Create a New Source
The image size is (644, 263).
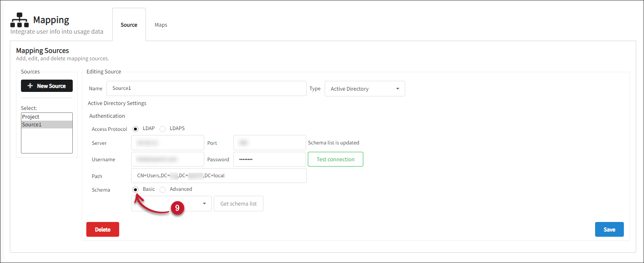point(46,86)
